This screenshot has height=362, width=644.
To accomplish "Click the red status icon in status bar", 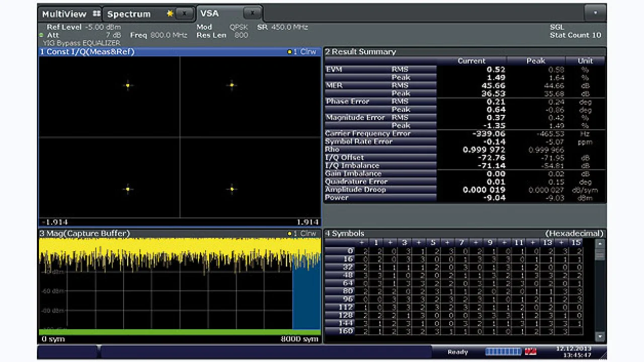I will [x=530, y=351].
